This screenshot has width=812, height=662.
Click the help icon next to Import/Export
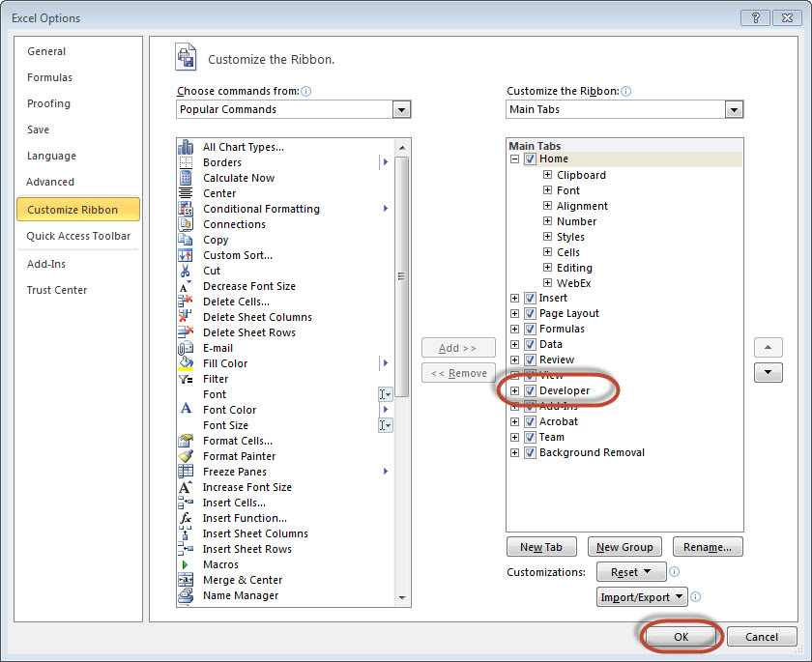tap(696, 597)
